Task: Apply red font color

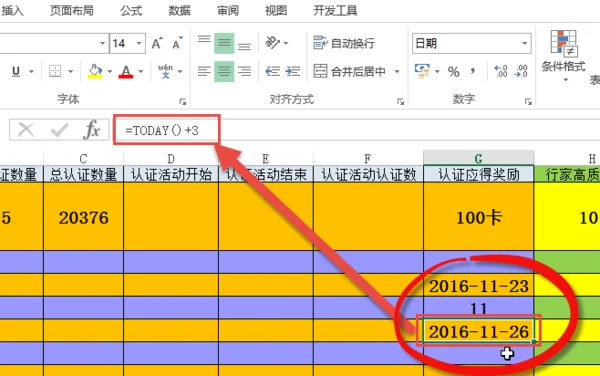Action: click(126, 71)
